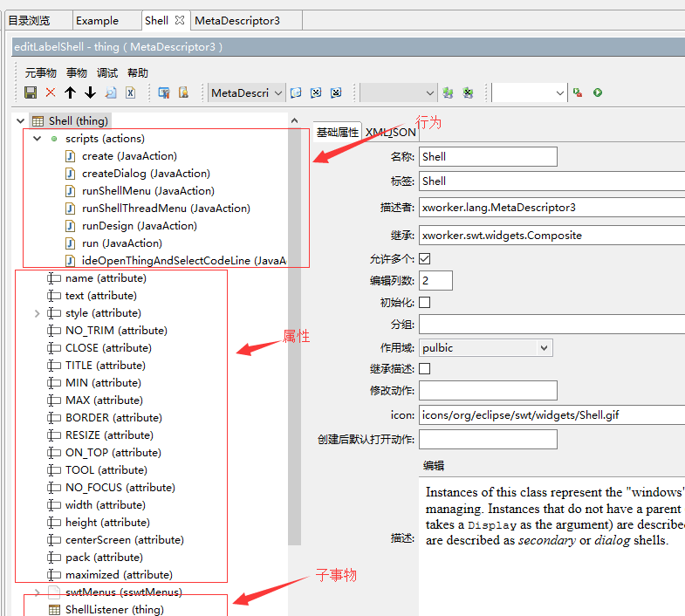Click the green and red debug icon
Screen dimensions: 685x616
click(x=578, y=92)
